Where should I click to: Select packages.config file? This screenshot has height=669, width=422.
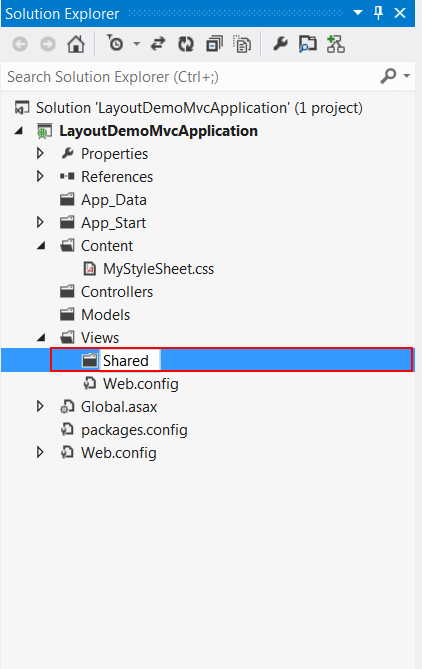click(x=134, y=430)
